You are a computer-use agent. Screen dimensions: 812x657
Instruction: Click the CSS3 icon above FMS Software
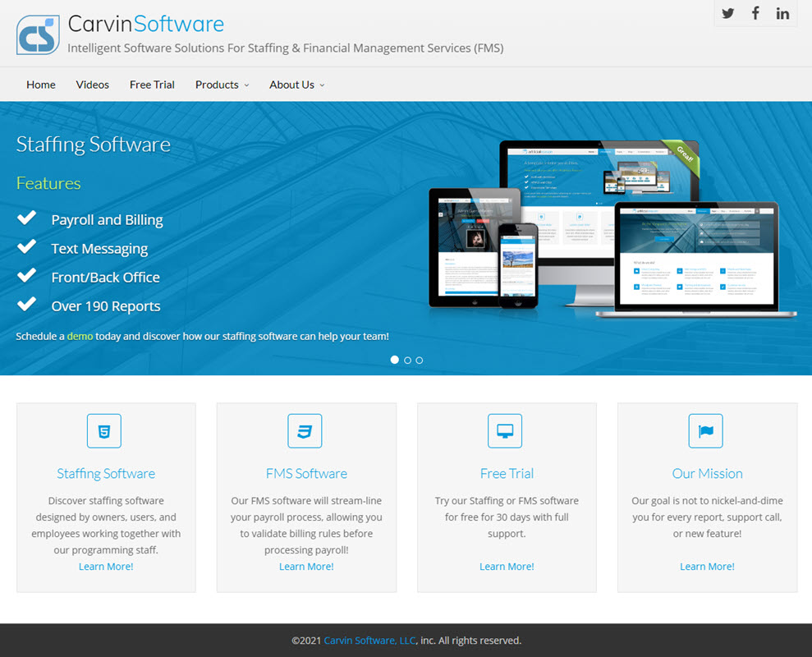click(305, 431)
